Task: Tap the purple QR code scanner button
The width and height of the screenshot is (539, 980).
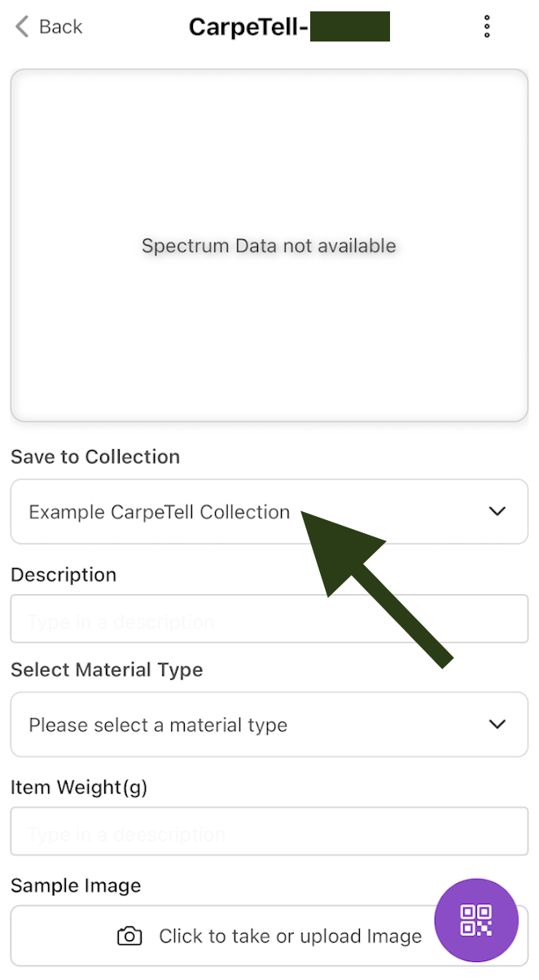Action: 476,921
